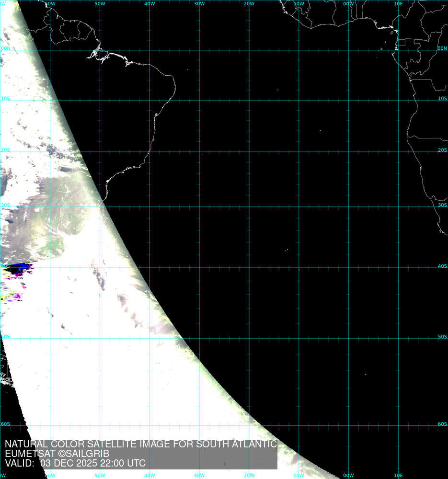Click the 40W longitude label at top edge
This screenshot has height=479, width=448.
pyautogui.click(x=149, y=4)
